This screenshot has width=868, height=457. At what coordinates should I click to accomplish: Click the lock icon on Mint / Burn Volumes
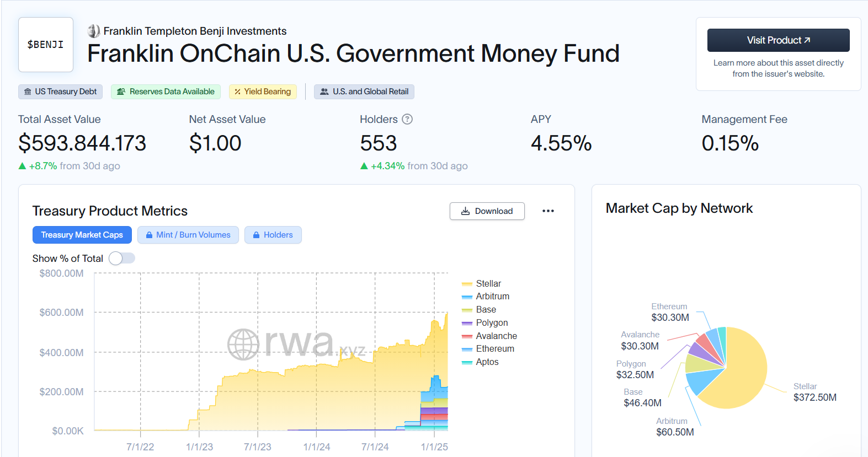pos(149,235)
